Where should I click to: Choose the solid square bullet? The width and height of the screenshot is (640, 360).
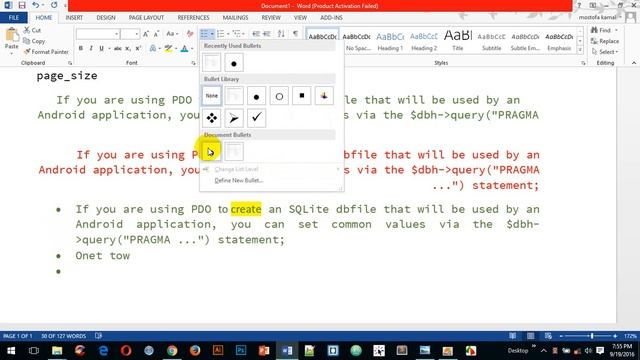click(x=302, y=96)
